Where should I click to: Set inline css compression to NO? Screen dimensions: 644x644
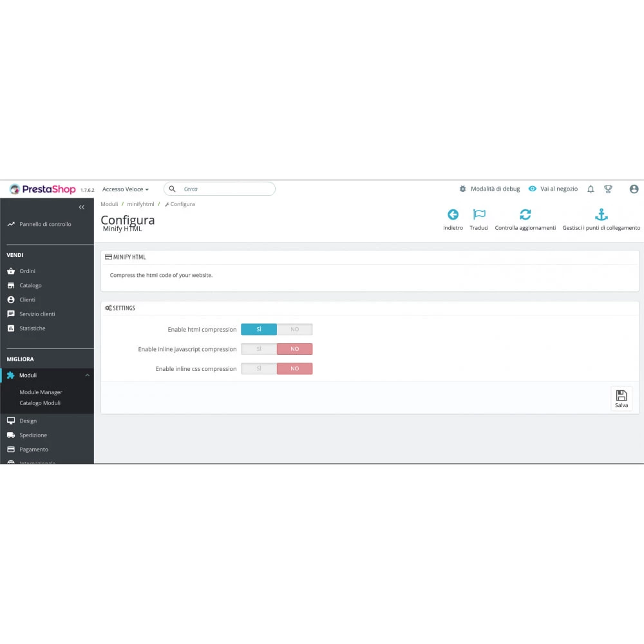tap(294, 369)
